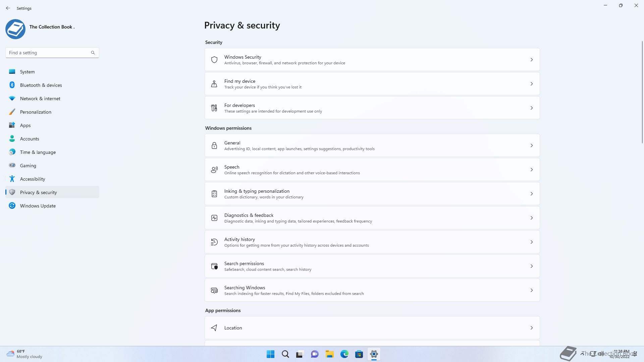This screenshot has width=644, height=362.
Task: Open Find my device settings
Action: [x=372, y=84]
